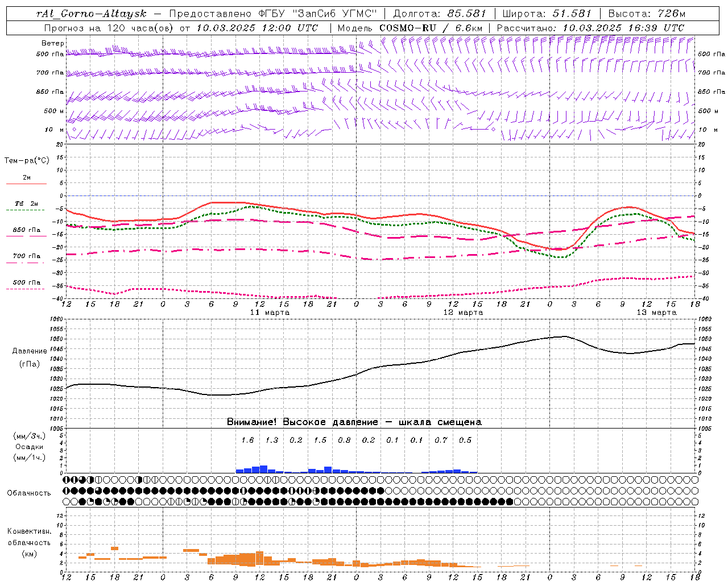Screen dimensions: 728x582
Task: Click the 11 марта date label
Action: [x=270, y=313]
